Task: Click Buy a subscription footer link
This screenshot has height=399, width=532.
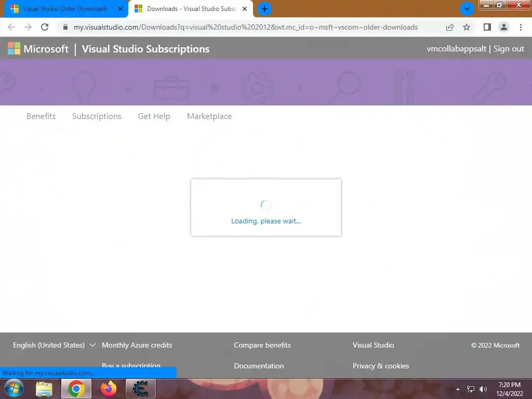Action: click(131, 365)
